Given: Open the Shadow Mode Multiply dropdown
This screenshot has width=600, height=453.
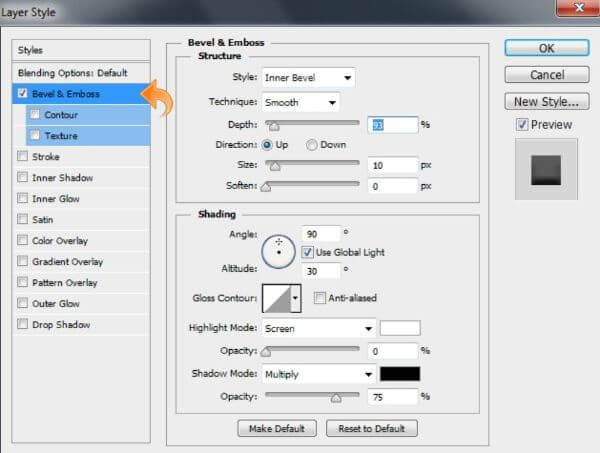Looking at the screenshot, I should point(318,374).
